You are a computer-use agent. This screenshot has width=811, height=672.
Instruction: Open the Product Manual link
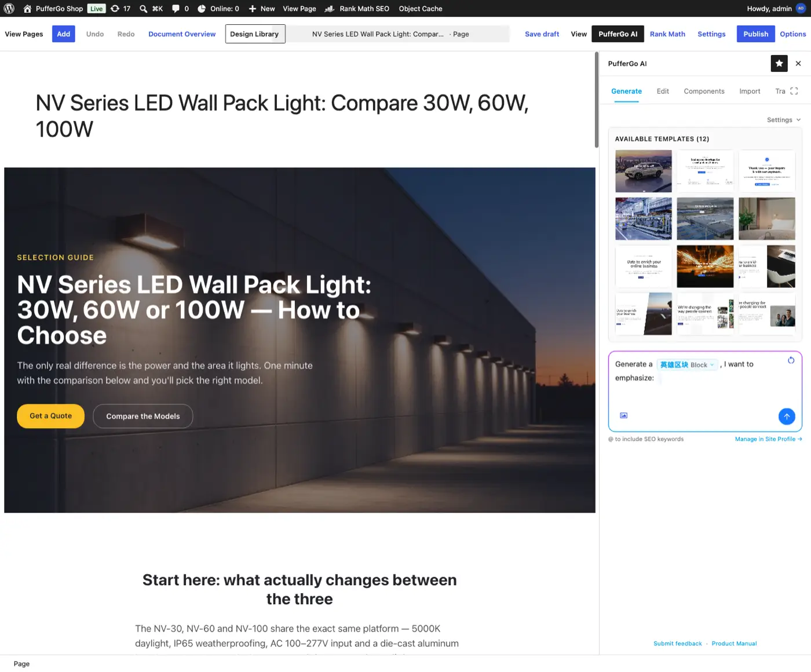click(734, 644)
